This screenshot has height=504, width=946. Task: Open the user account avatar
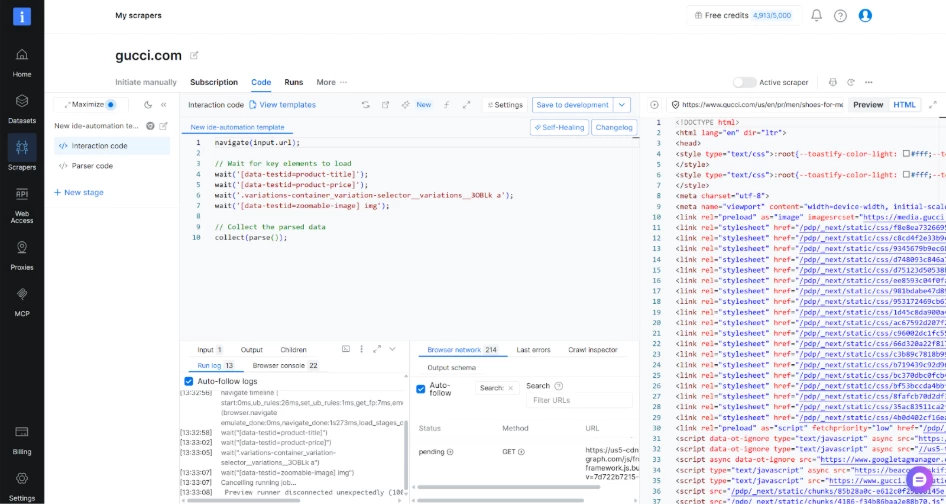(865, 16)
